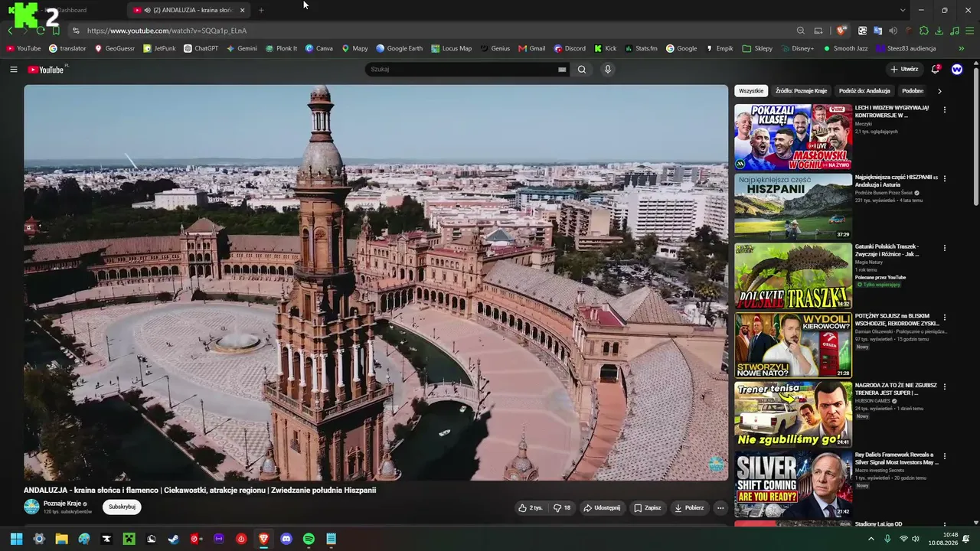Open the POLSKIE TRASZKI video thumbnail

[x=793, y=276]
